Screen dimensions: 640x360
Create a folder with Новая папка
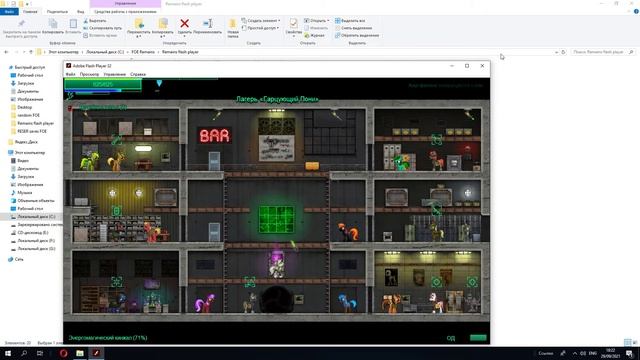point(233,29)
